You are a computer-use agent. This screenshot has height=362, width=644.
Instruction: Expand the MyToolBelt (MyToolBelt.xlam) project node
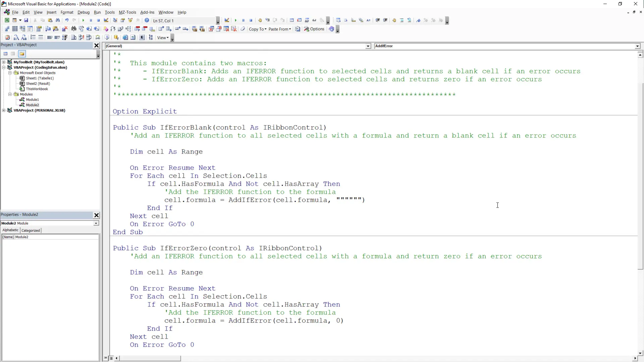tap(3, 62)
